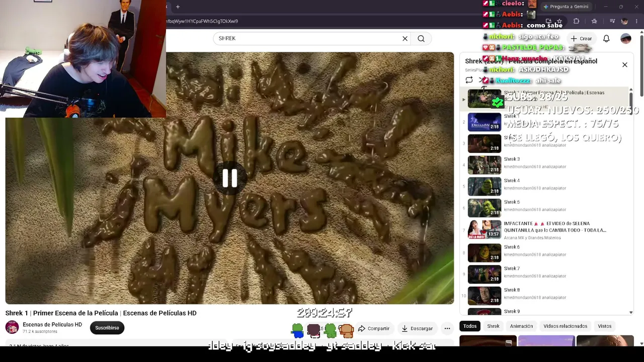Image resolution: width=644 pixels, height=362 pixels.
Task: Click the video title 'Shrek 1 | Primer Escena de la Película'
Action: 101,313
